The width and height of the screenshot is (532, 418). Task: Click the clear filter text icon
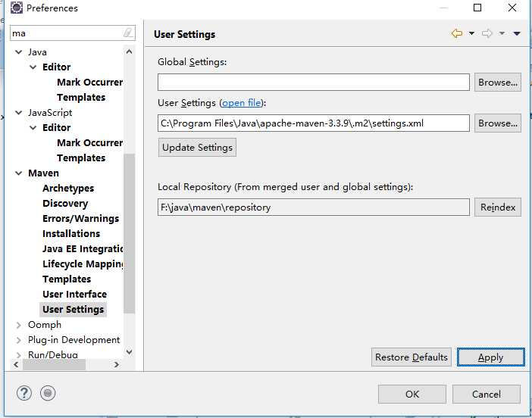pos(127,33)
